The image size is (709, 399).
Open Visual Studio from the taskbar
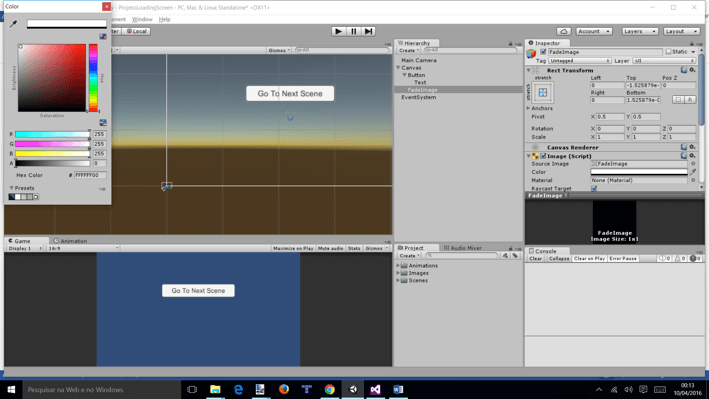[x=375, y=389]
